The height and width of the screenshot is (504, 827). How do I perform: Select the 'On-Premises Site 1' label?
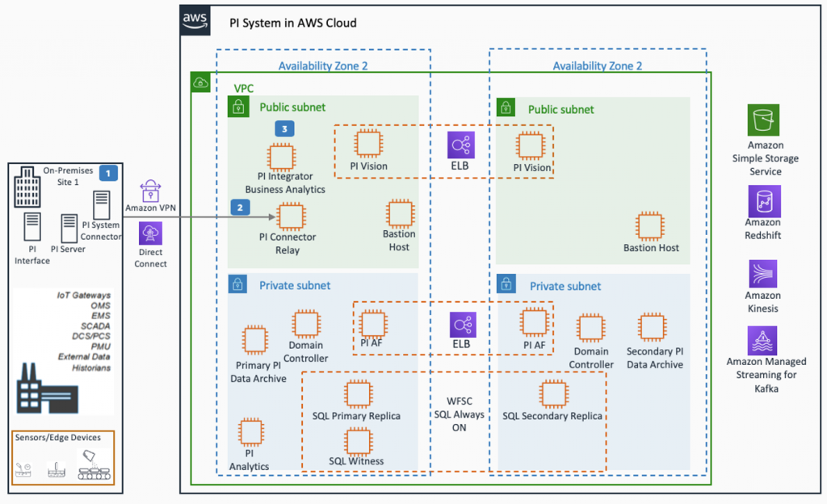[x=68, y=176]
